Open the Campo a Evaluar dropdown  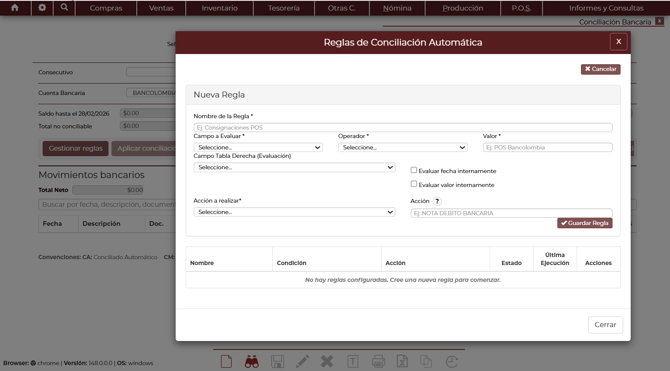[x=258, y=147]
